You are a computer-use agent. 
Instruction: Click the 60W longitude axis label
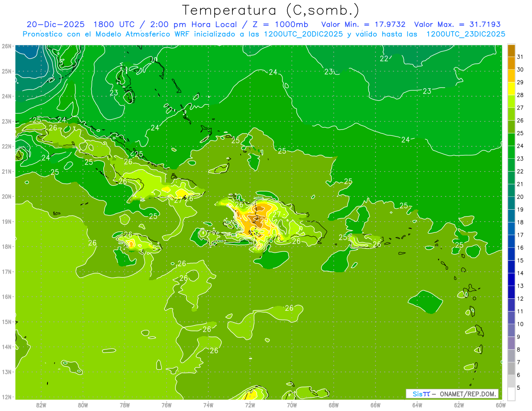[501, 405]
